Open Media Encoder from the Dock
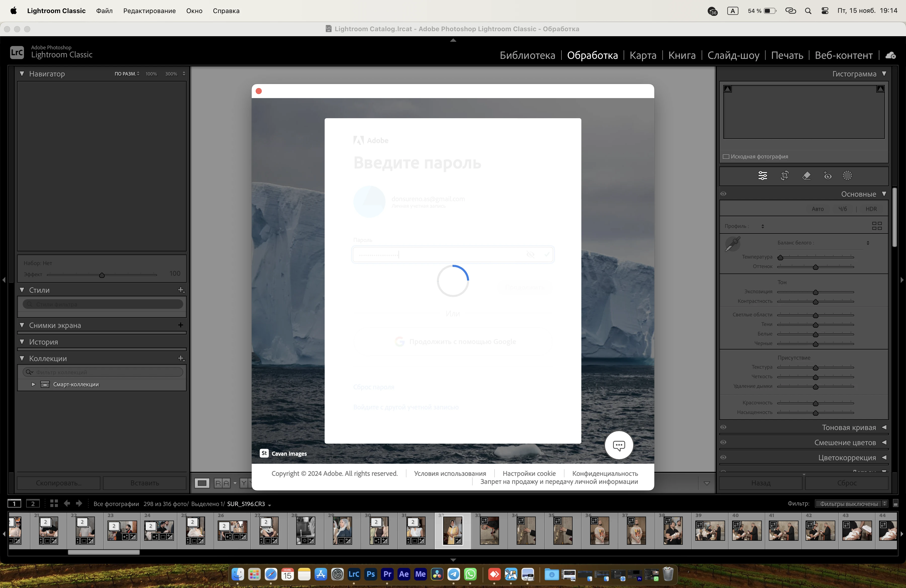Screen dimensions: 906x588 coord(420,574)
